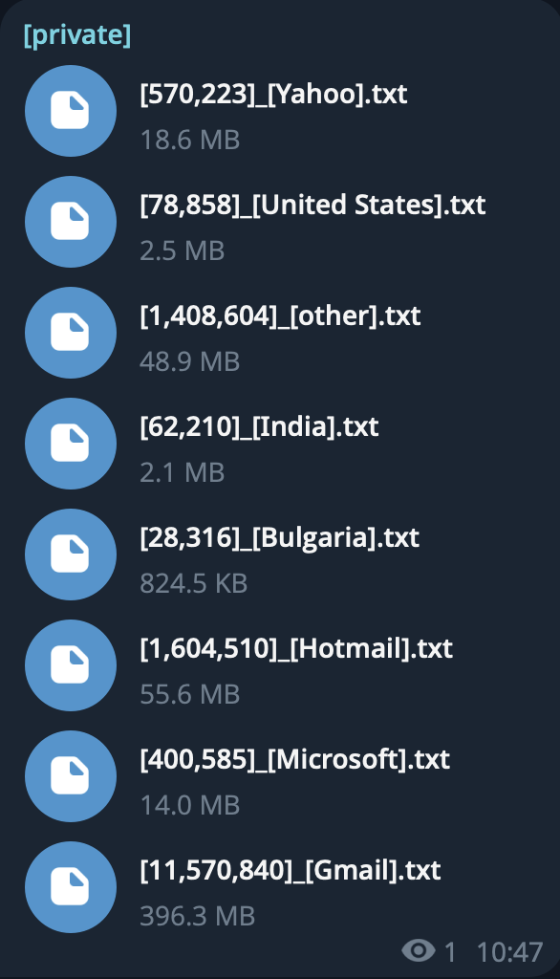Select the [1,604,510]_[Hotmail].txt filename
This screenshot has width=560, height=979.
pyautogui.click(x=296, y=649)
